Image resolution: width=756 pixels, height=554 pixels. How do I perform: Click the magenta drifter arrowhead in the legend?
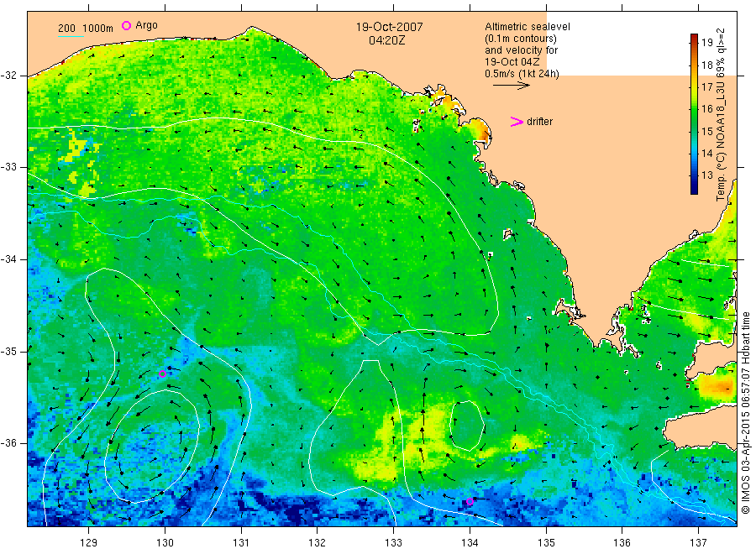coord(517,122)
